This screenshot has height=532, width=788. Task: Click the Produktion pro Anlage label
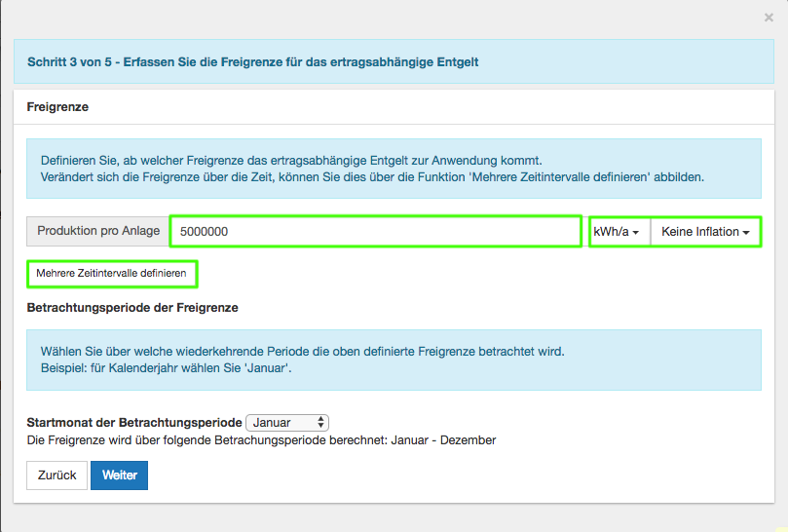tap(98, 232)
